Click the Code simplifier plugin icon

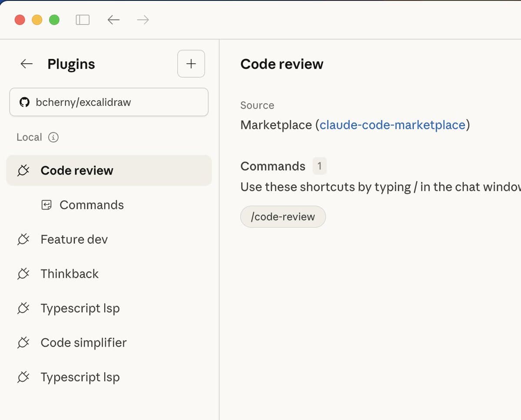click(23, 342)
